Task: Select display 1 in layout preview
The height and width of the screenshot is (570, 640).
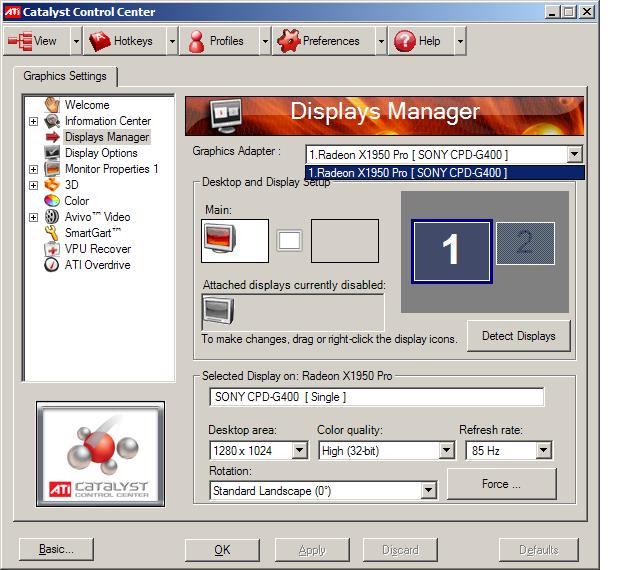Action: tap(451, 251)
